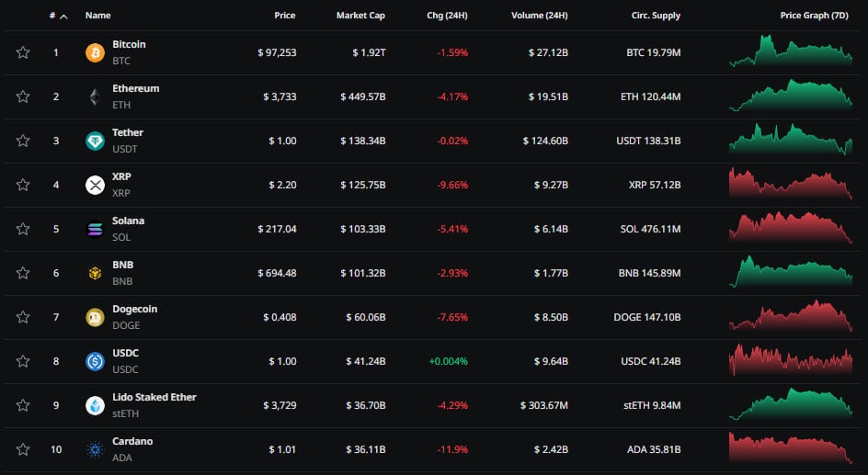This screenshot has height=475, width=868.
Task: Click the Cardano logo icon
Action: (95, 449)
